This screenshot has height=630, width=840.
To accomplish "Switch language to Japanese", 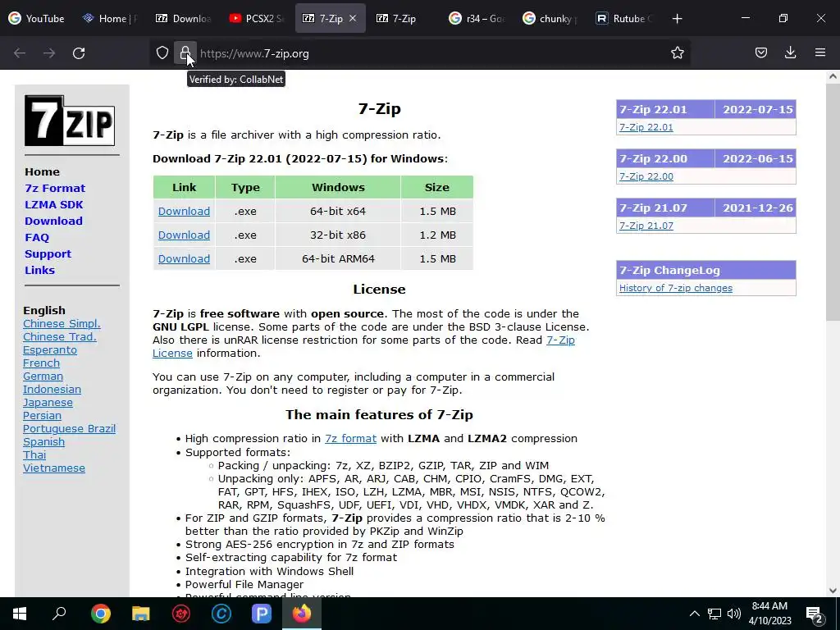I will tap(48, 402).
